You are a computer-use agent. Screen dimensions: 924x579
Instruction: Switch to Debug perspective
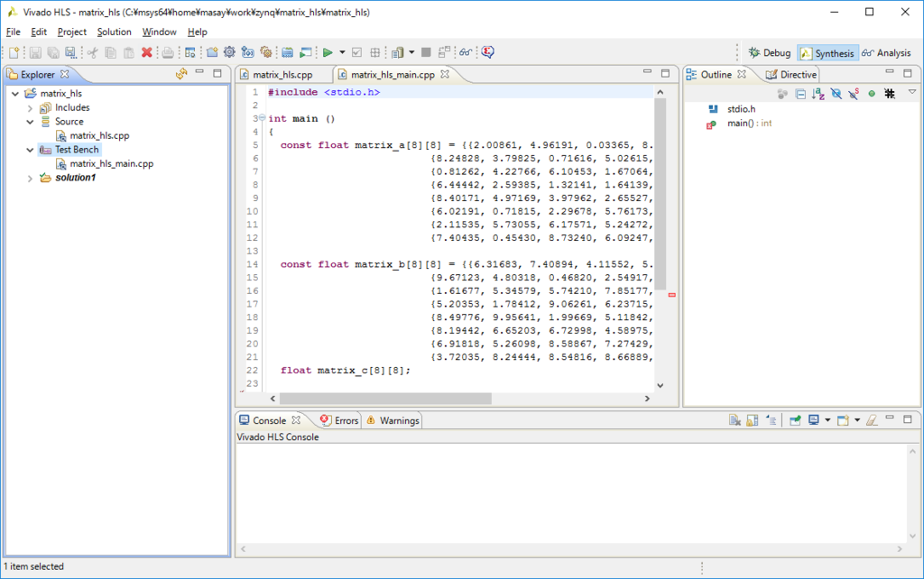(x=770, y=53)
